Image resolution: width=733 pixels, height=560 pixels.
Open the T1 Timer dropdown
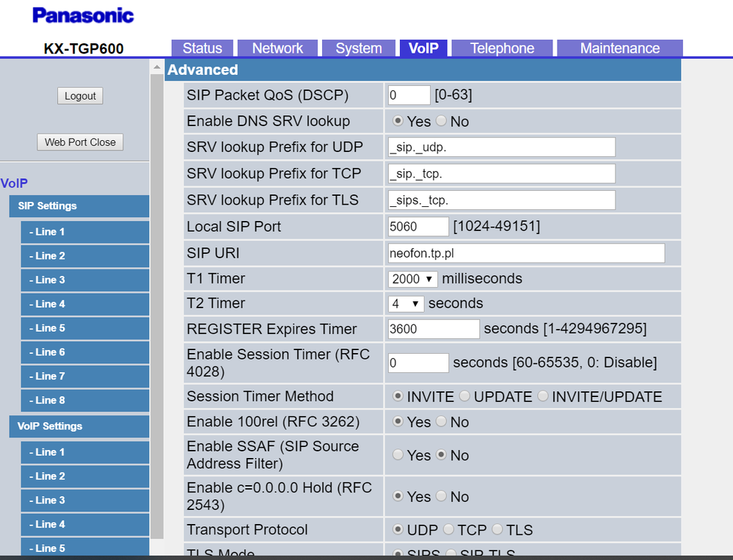tap(413, 279)
